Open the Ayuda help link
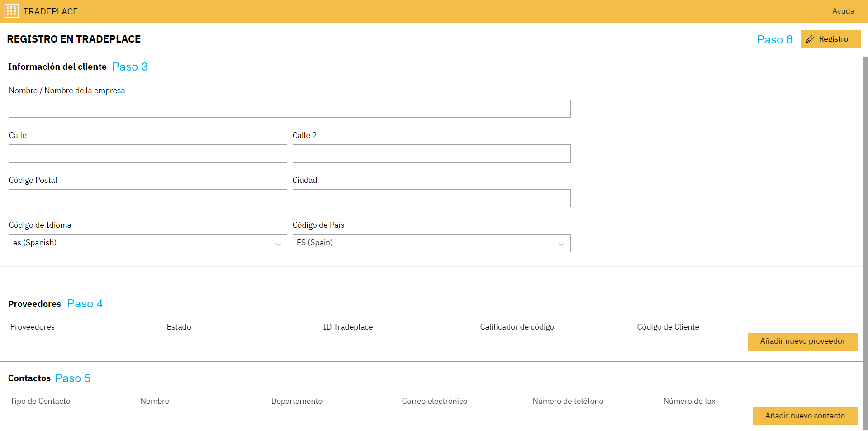The width and height of the screenshot is (868, 431). [x=843, y=11]
